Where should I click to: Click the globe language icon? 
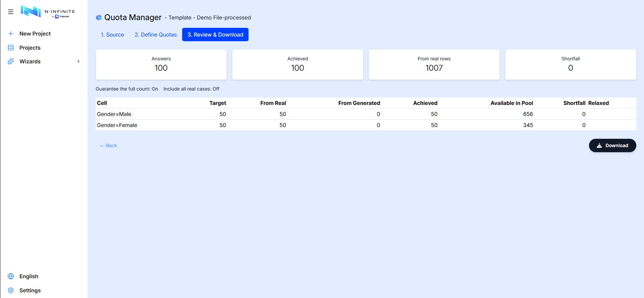11,276
